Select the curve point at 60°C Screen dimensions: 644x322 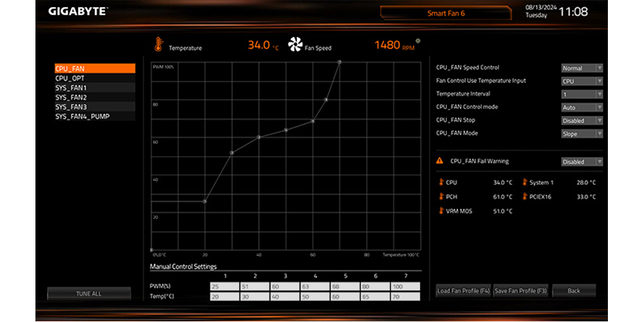[x=312, y=121]
